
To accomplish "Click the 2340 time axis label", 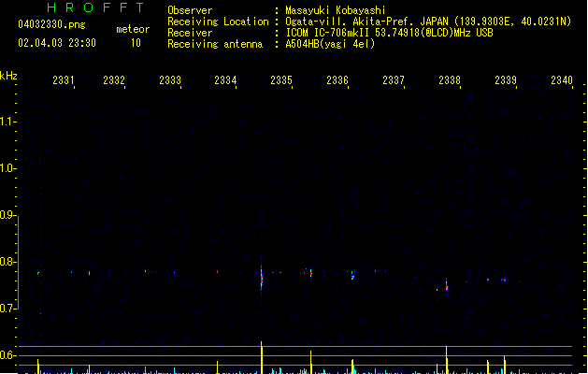I will point(562,79).
